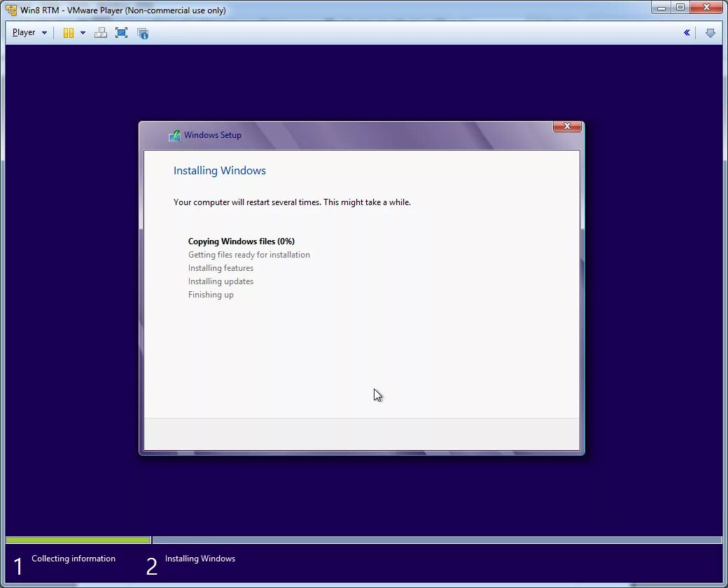Click the green Collecting information progress bar
This screenshot has width=728, height=588.
tap(78, 540)
